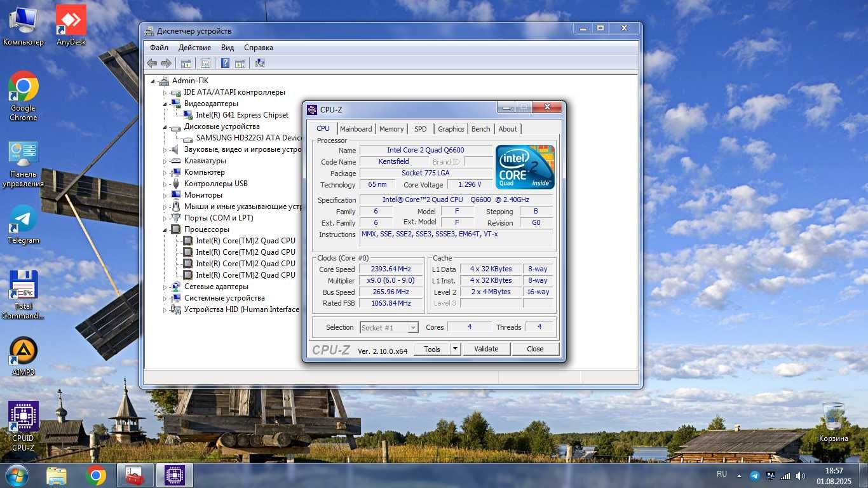Viewport: 868px width, 488px height.
Task: Click the Validate button
Action: (486, 349)
